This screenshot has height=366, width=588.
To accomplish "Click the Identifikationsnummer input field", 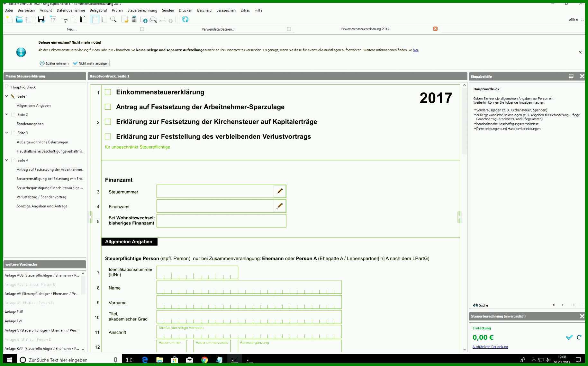I will coord(197,272).
